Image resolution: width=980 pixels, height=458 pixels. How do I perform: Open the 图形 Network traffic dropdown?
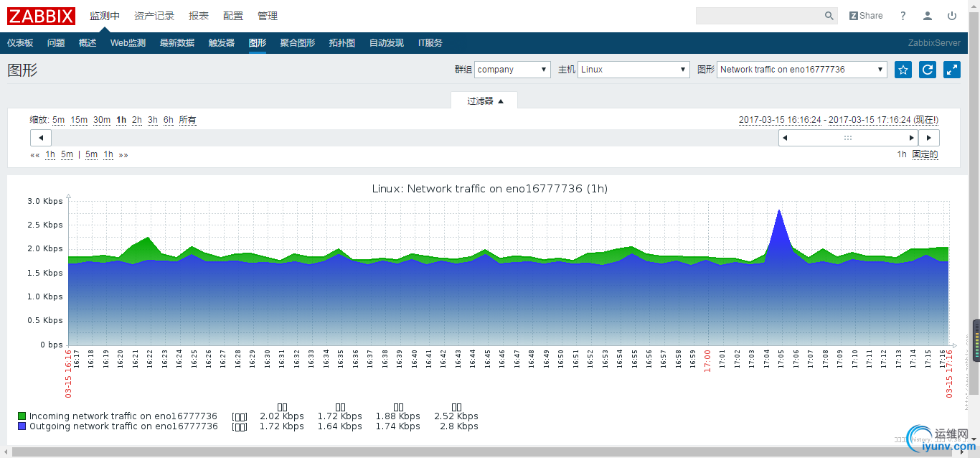[802, 70]
